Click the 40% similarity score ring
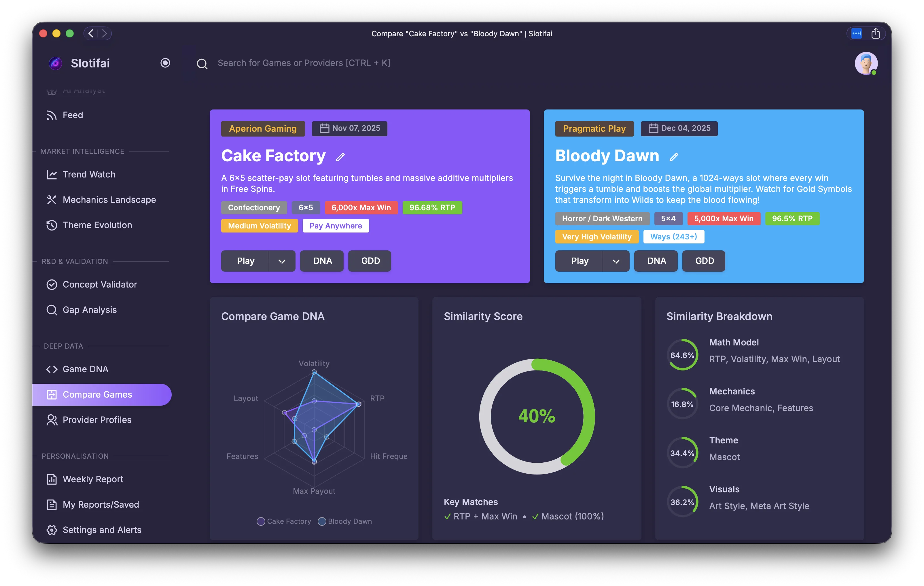The image size is (924, 586). point(537,416)
